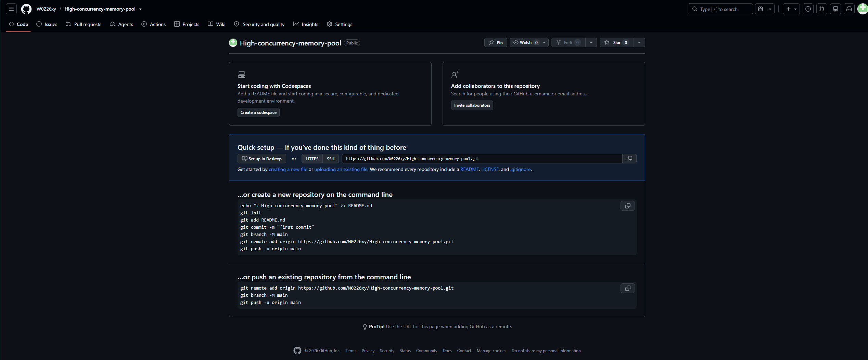The height and width of the screenshot is (360, 868).
Task: Fork the repository with the Fork button
Action: pos(568,42)
